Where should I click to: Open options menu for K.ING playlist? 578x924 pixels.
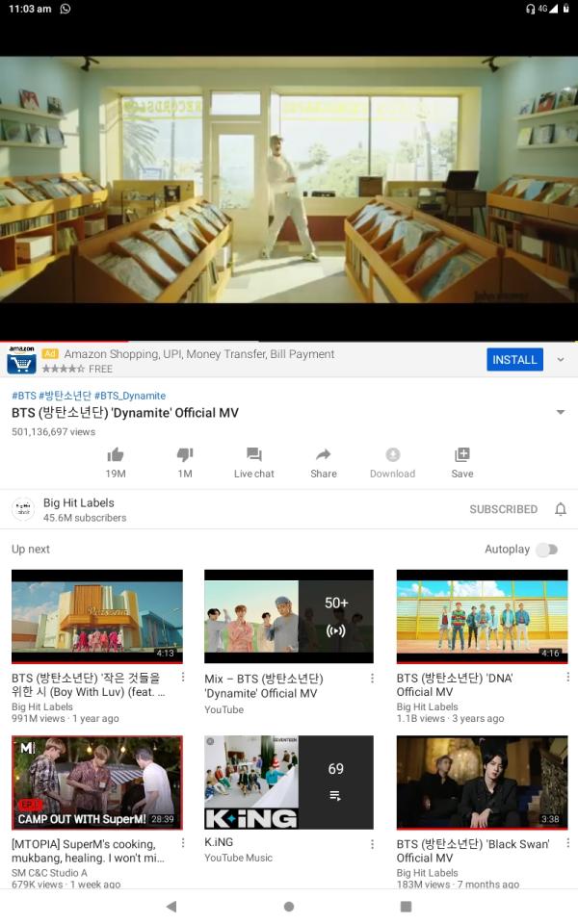coord(372,844)
